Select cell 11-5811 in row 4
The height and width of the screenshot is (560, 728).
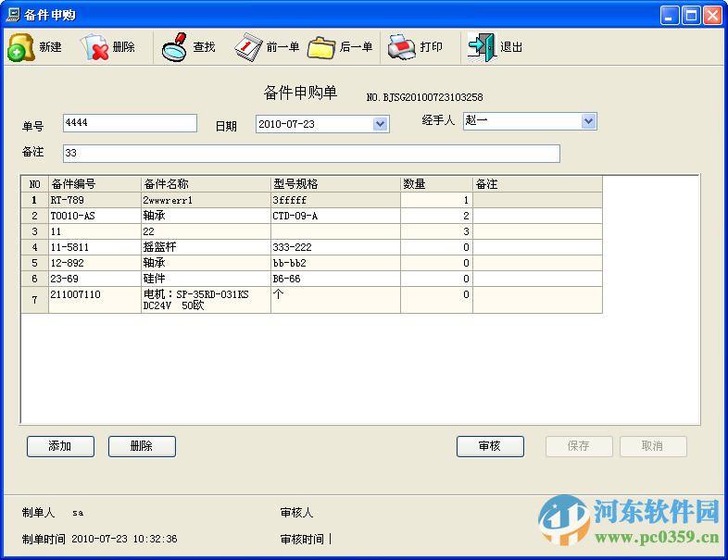click(x=94, y=247)
